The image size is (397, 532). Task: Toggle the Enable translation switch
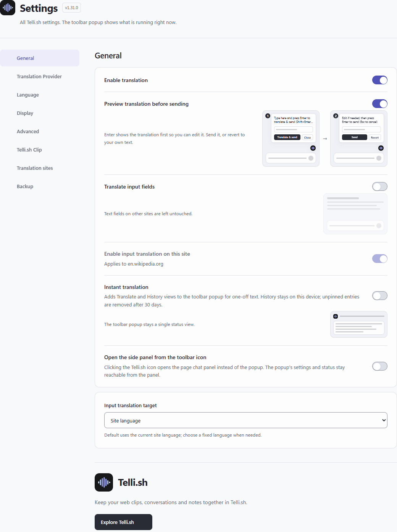tap(380, 80)
